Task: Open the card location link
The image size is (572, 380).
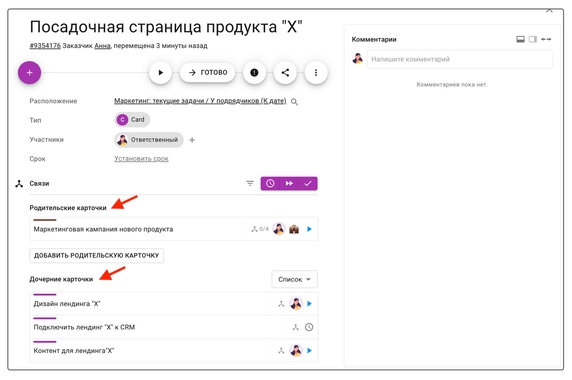Action: (x=200, y=101)
